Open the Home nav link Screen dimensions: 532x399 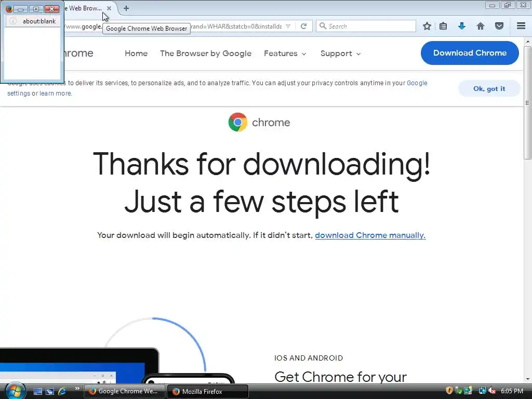pos(136,54)
